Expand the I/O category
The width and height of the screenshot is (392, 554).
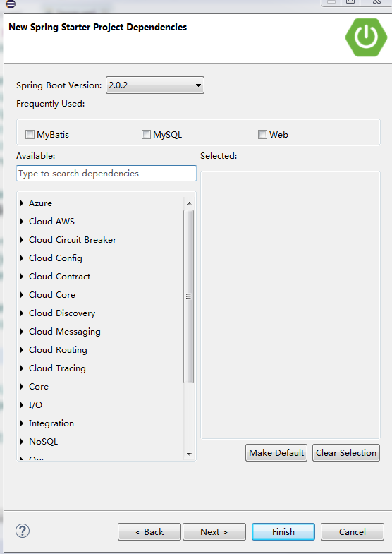pyautogui.click(x=22, y=405)
